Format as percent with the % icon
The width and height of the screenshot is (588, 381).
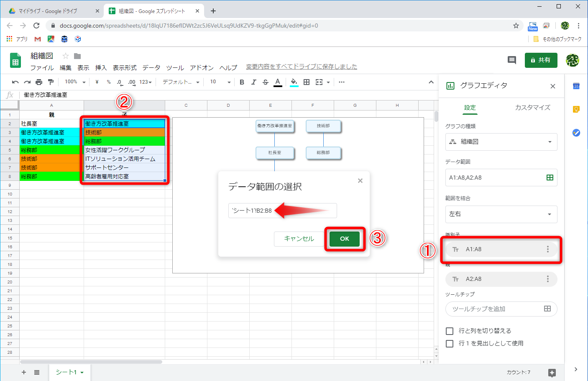click(x=109, y=82)
